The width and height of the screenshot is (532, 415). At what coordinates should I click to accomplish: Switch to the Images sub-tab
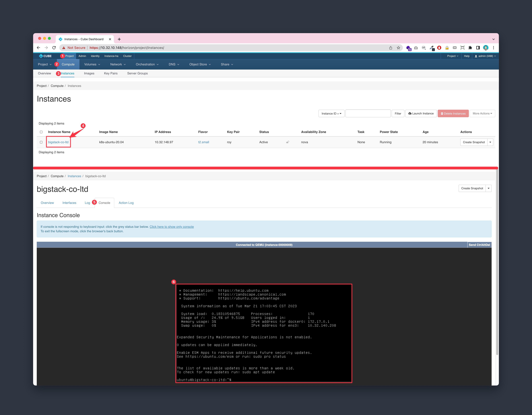[x=89, y=73]
